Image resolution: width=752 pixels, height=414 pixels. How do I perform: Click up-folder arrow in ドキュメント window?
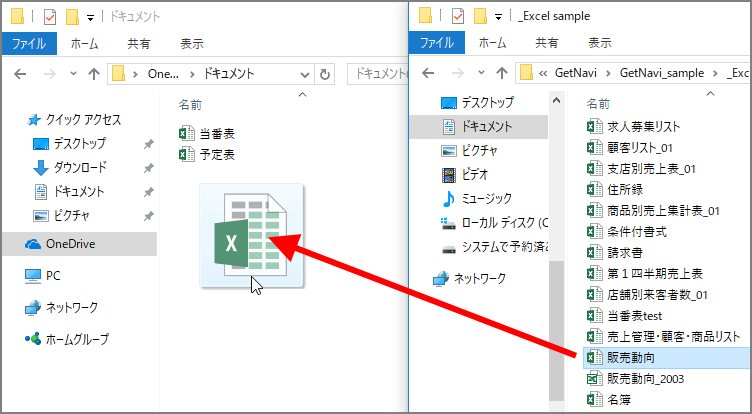[94, 74]
